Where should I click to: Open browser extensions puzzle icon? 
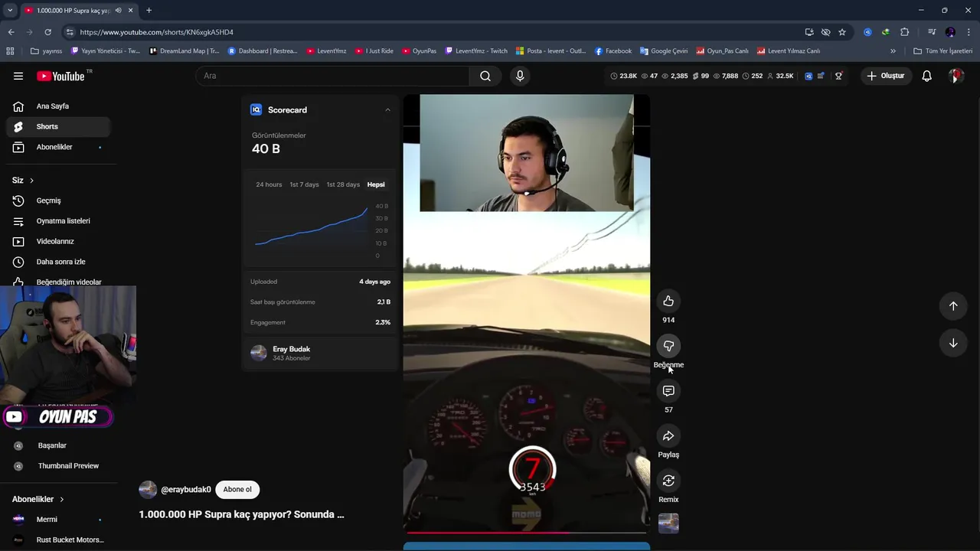pyautogui.click(x=905, y=32)
